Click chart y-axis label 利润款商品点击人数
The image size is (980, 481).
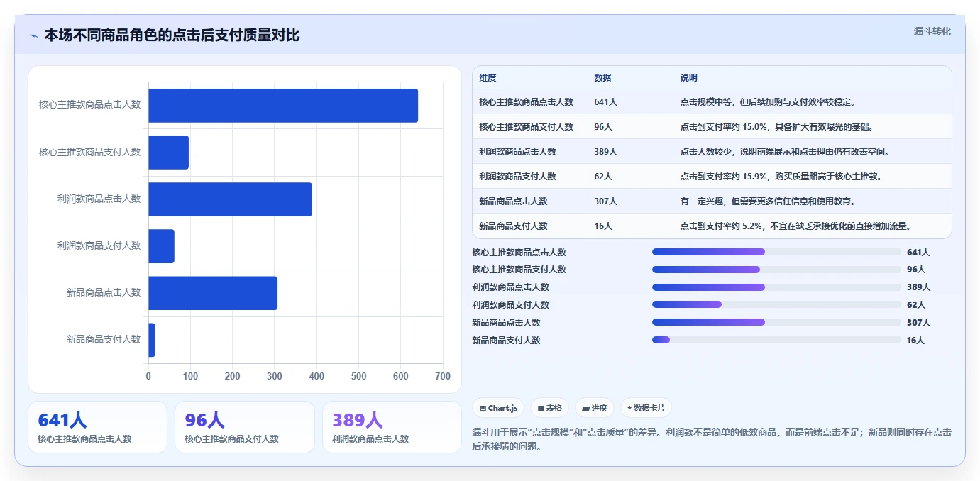99,199
